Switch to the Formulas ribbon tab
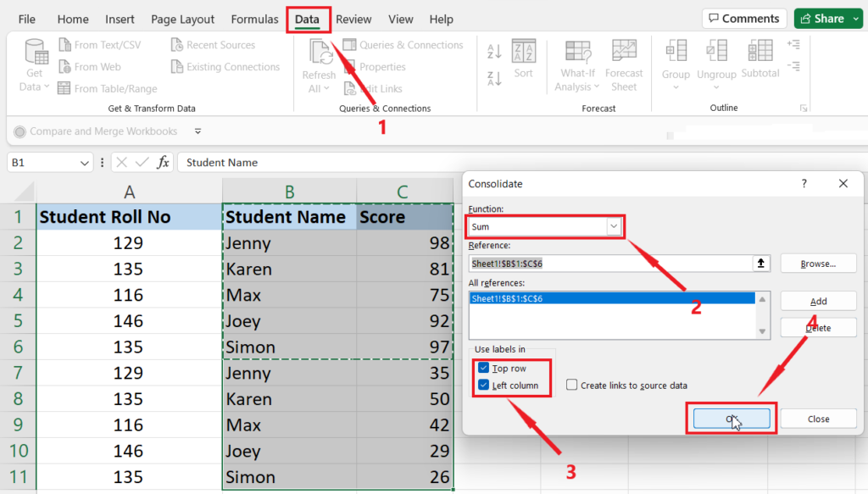Screen dimensions: 868x494 pos(254,19)
